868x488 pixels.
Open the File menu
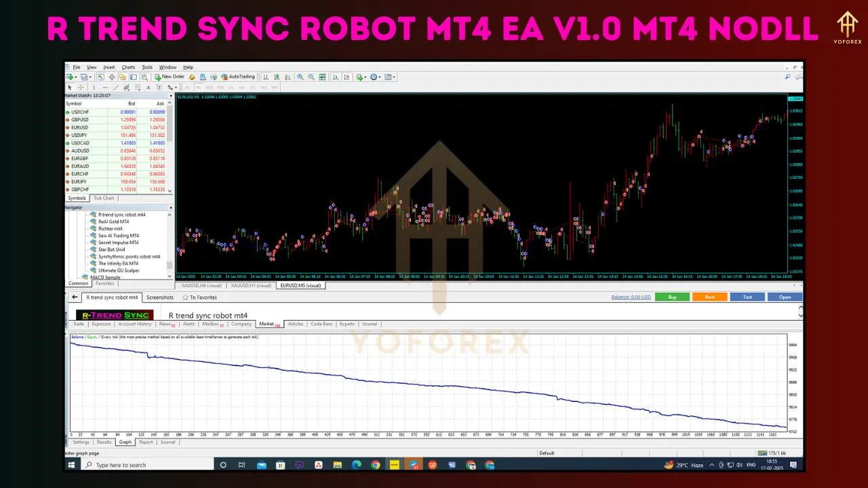77,67
